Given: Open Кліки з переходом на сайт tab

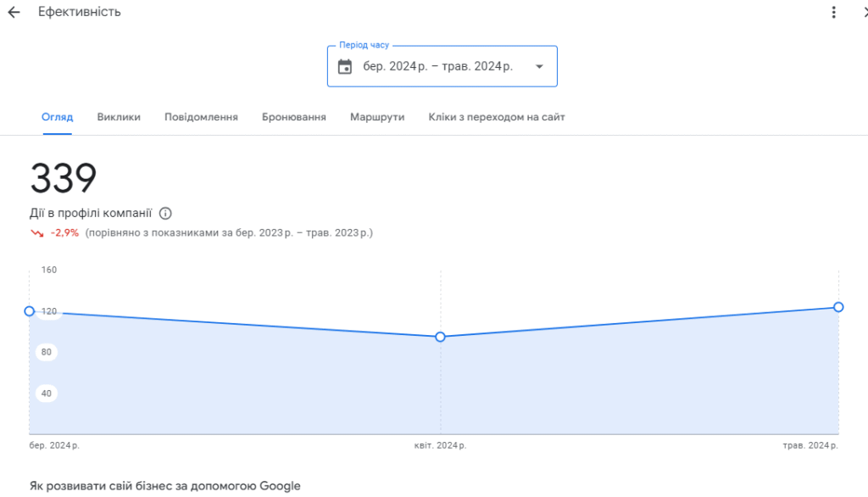Looking at the screenshot, I should [x=497, y=117].
